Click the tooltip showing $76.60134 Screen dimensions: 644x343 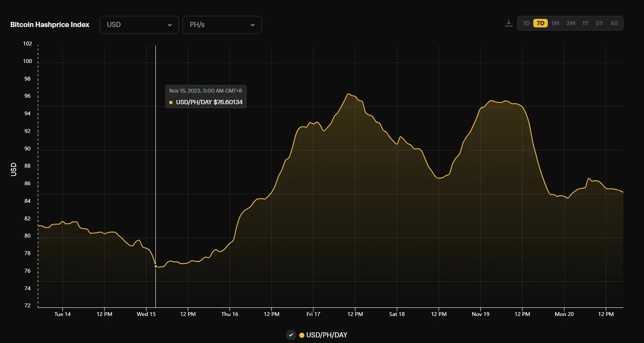(x=206, y=96)
